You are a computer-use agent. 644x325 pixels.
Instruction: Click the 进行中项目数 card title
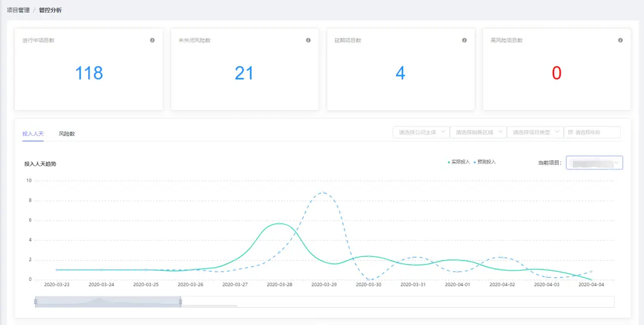pos(38,41)
